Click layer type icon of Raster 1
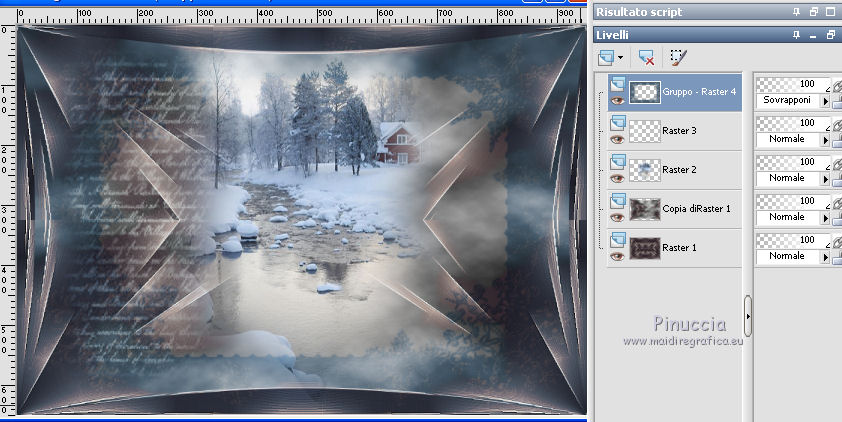The width and height of the screenshot is (842, 422). coord(618,239)
